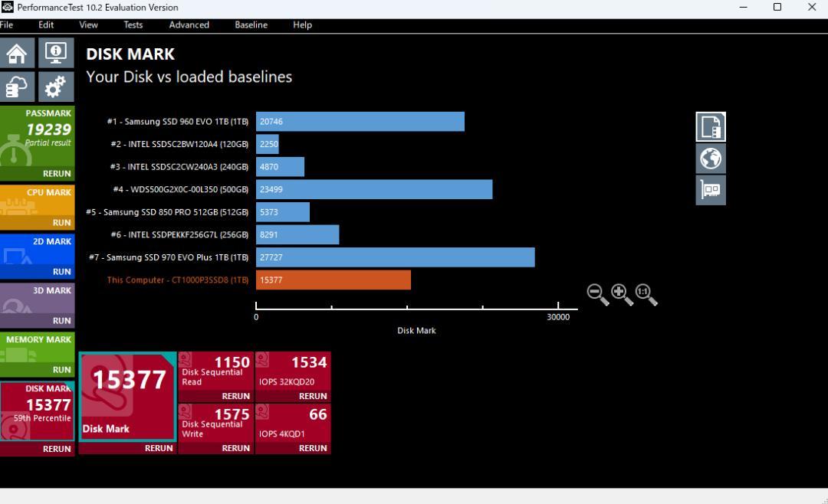Viewport: 828px width, 504px height.
Task: Zoom in the chart with plus magnifier
Action: point(622,294)
